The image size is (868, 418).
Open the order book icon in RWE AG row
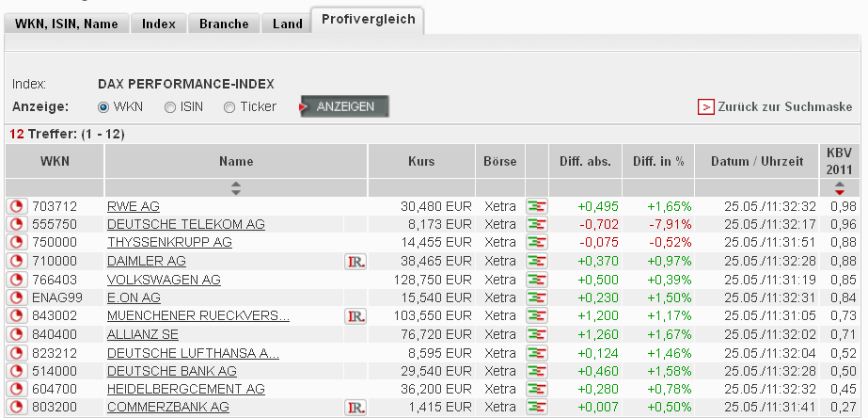[536, 207]
